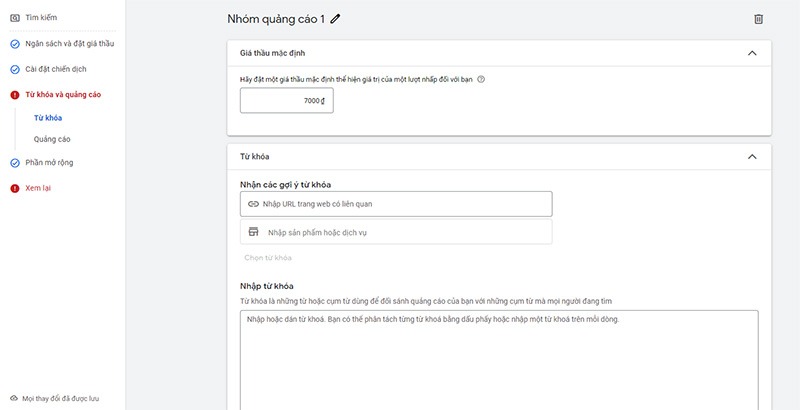Select Từ khóa sub-item in sidebar
Viewport: 800px width, 410px height.
pyautogui.click(x=48, y=118)
